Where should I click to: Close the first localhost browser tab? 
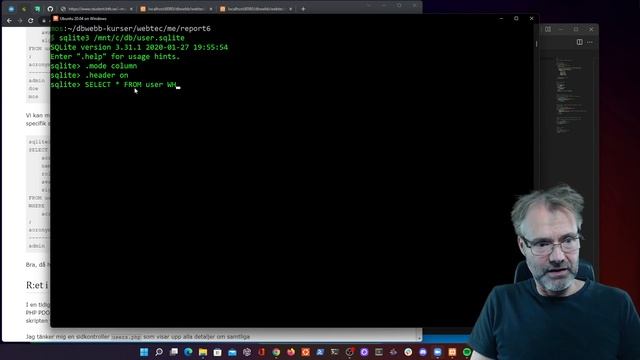click(x=211, y=9)
